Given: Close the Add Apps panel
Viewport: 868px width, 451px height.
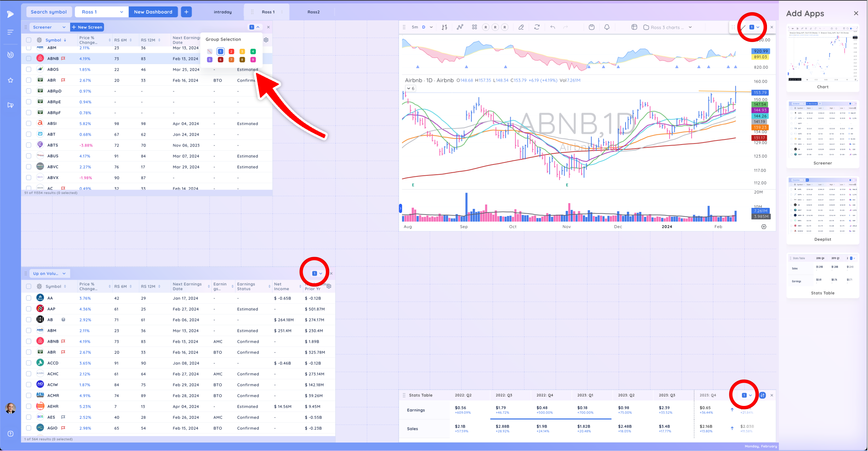Looking at the screenshot, I should [x=856, y=13].
